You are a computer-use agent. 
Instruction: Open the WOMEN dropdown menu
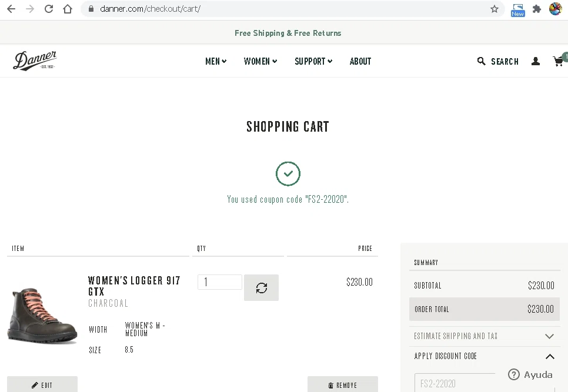pos(260,61)
